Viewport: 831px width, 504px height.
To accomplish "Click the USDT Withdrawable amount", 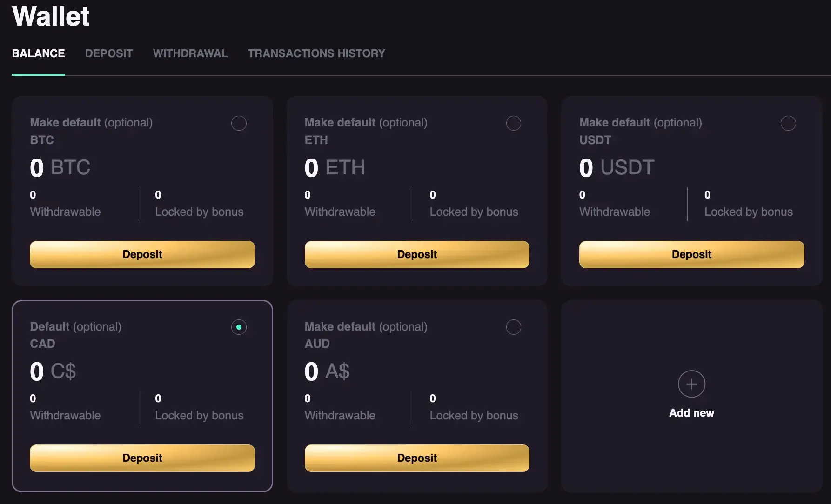I will pyautogui.click(x=582, y=195).
